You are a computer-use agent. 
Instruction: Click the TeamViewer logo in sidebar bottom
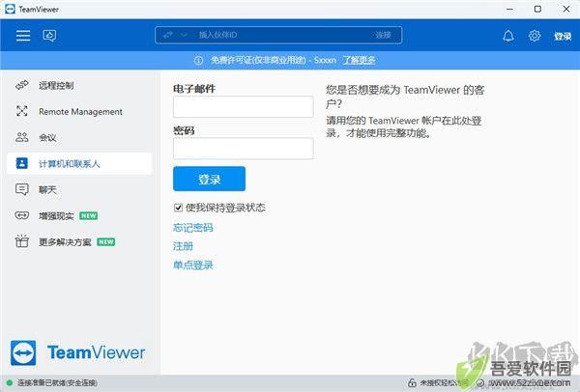(x=77, y=352)
